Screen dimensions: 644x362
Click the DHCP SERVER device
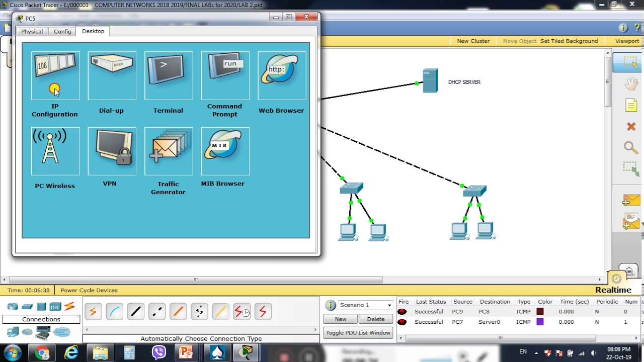430,80
